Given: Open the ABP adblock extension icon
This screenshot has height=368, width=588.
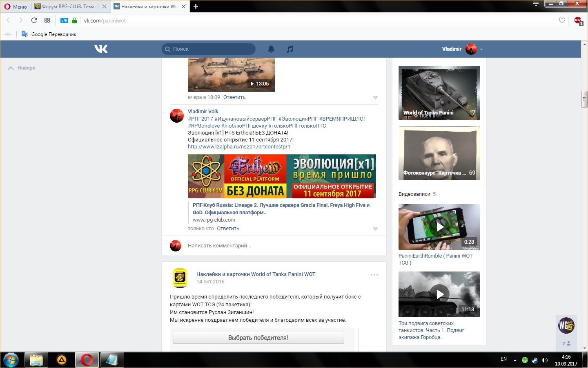Looking at the screenshot, I should 578,20.
